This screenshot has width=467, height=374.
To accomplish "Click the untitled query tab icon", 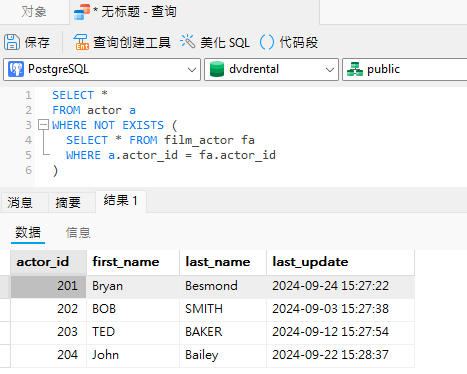I will (82, 12).
